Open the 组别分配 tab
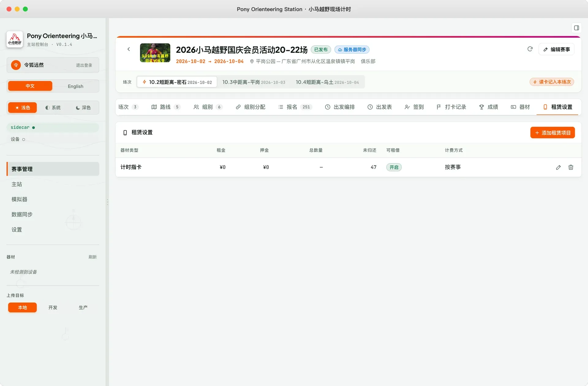The height and width of the screenshot is (386, 588). 250,107
